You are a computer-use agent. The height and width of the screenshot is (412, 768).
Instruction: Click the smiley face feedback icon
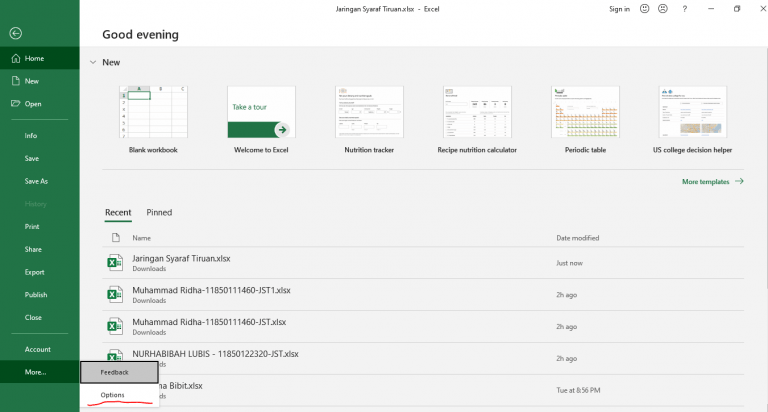click(x=645, y=9)
